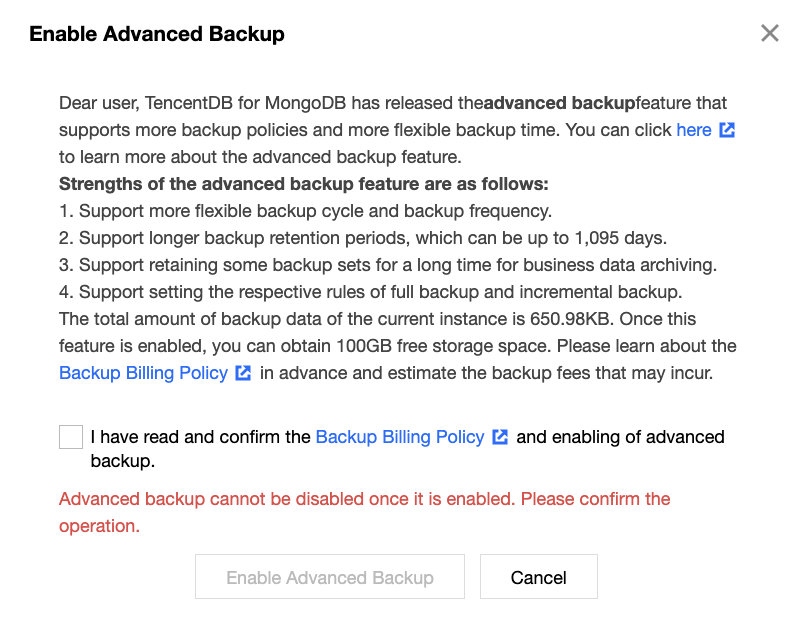Click the red cannot-be-disabled warning text

click(364, 499)
